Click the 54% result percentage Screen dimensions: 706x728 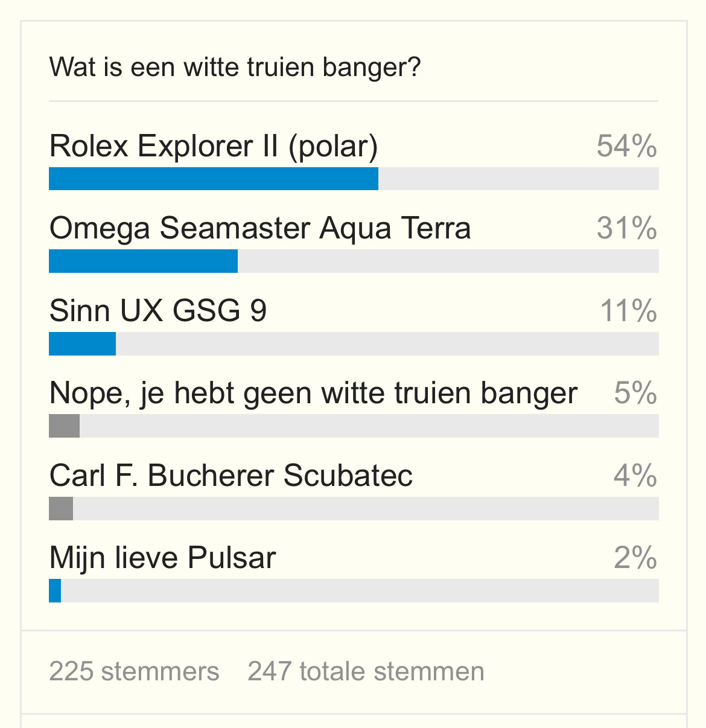(x=627, y=146)
